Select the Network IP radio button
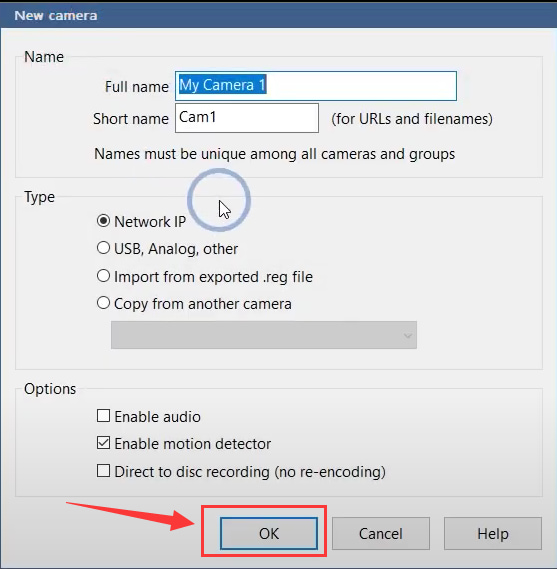Screen dimensions: 557x569 [x=103, y=221]
